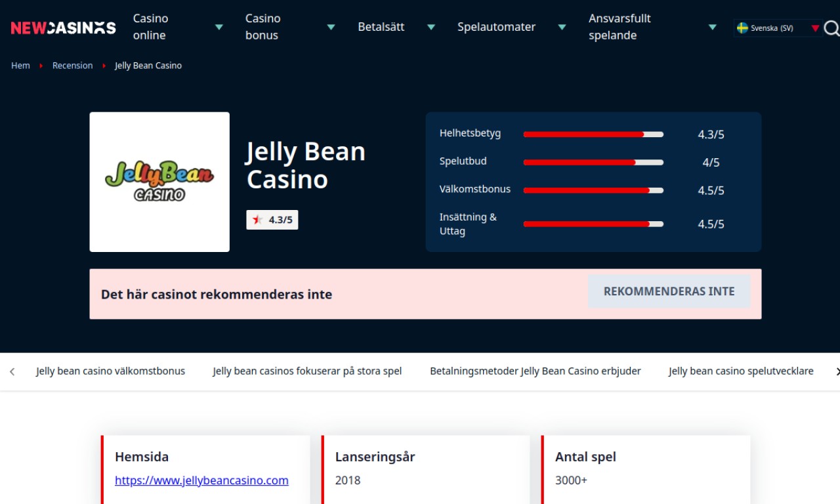The image size is (840, 504).
Task: Jump to Jelly bean casino spelutvecklare section
Action: point(741,371)
